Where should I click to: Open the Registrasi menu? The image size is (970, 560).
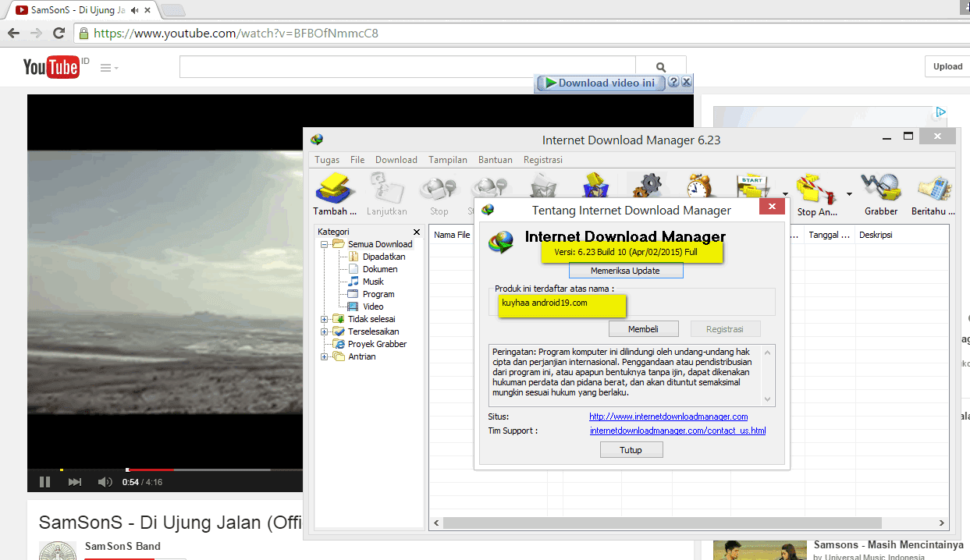[543, 160]
